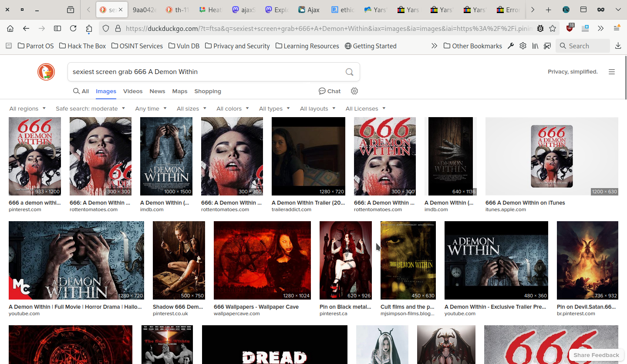Expand the All types dropdown
The image size is (627, 364).
click(274, 108)
